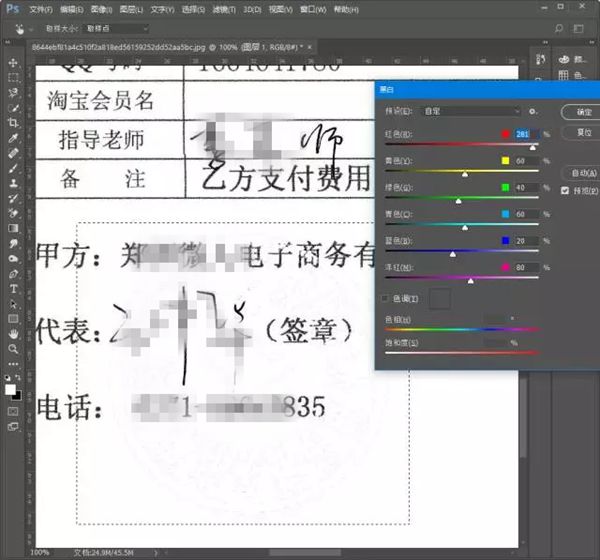Enable the 色调 tint checkbox
The width and height of the screenshot is (600, 560).
pyautogui.click(x=385, y=298)
